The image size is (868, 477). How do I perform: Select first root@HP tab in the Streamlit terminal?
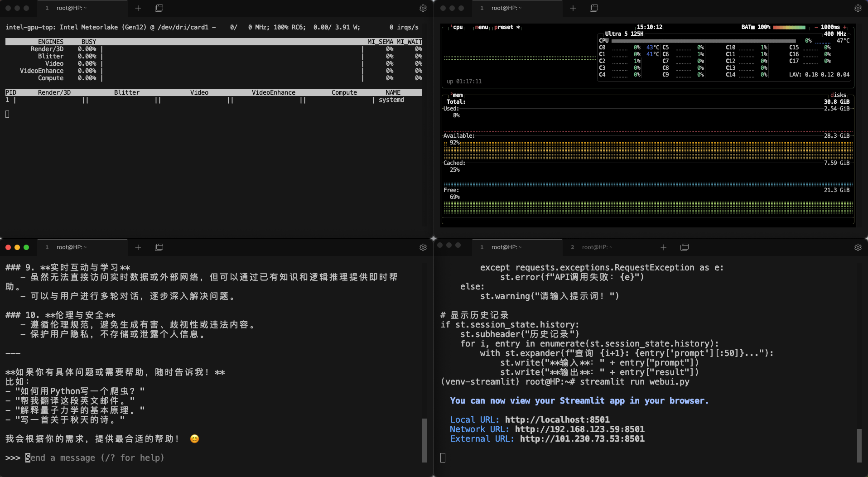(x=506, y=247)
